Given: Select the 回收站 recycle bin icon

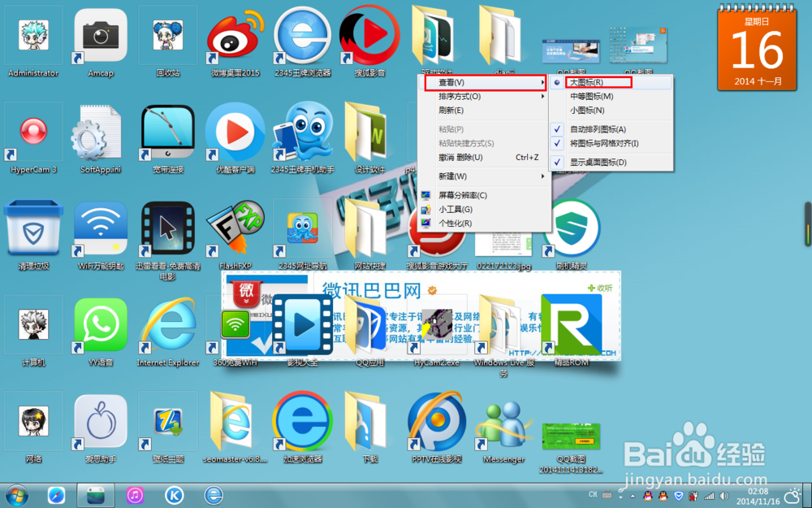Looking at the screenshot, I should click(168, 42).
